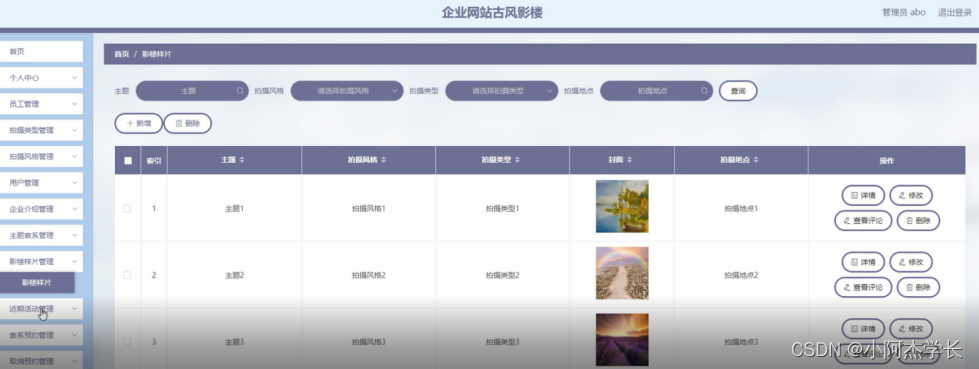Sort table by 拍摄类型 column arrows
The width and height of the screenshot is (979, 369).
click(518, 160)
